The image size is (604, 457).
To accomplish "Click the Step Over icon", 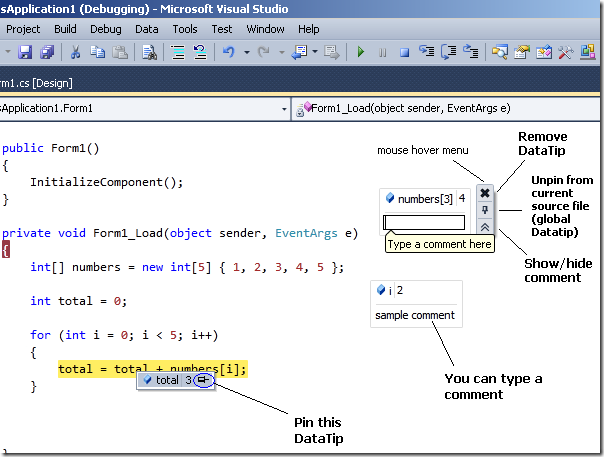I will (x=448, y=52).
